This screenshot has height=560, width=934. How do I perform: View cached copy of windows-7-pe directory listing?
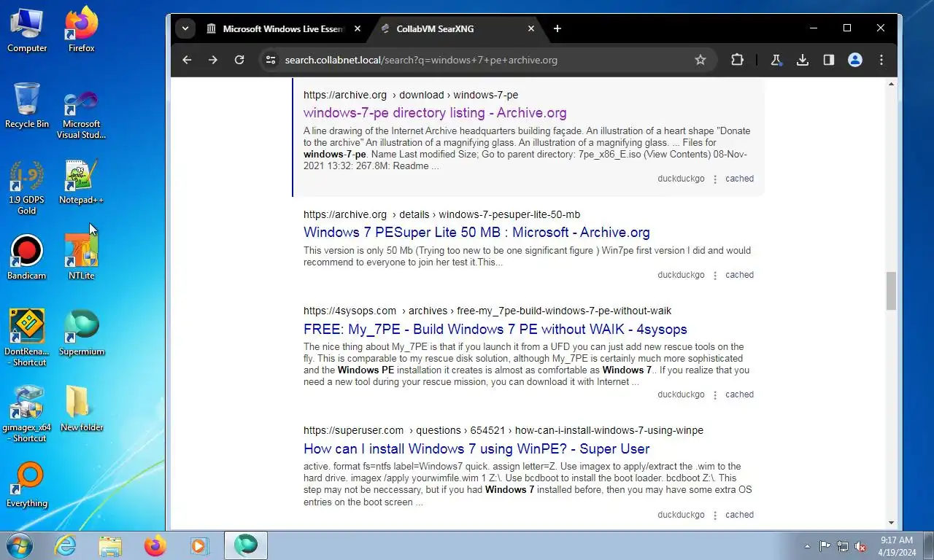point(739,179)
